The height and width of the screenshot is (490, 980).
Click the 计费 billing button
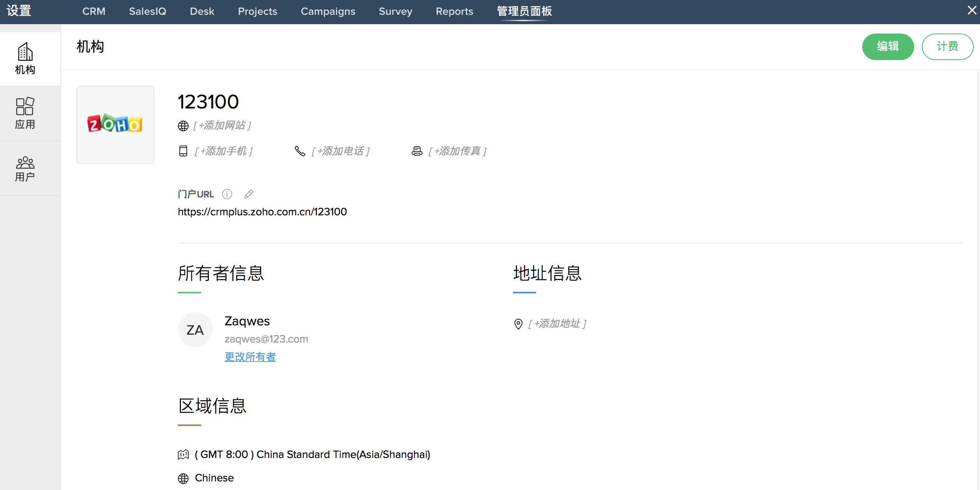coord(947,46)
